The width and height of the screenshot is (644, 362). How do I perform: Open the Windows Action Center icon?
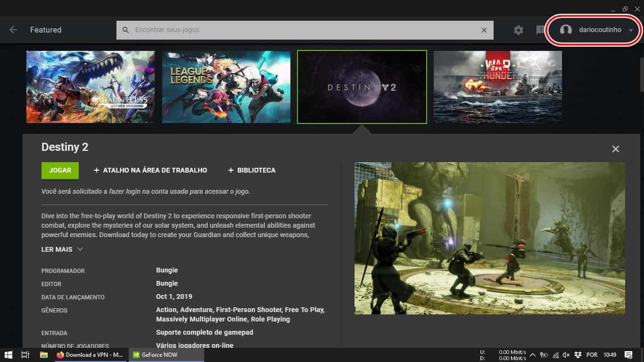tap(628, 355)
